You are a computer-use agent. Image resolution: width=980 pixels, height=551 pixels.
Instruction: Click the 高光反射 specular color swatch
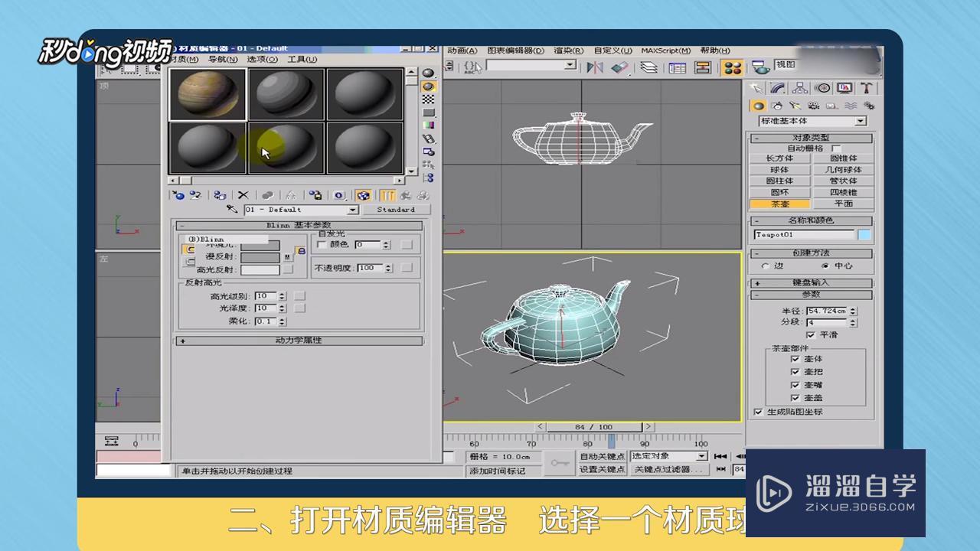point(260,269)
